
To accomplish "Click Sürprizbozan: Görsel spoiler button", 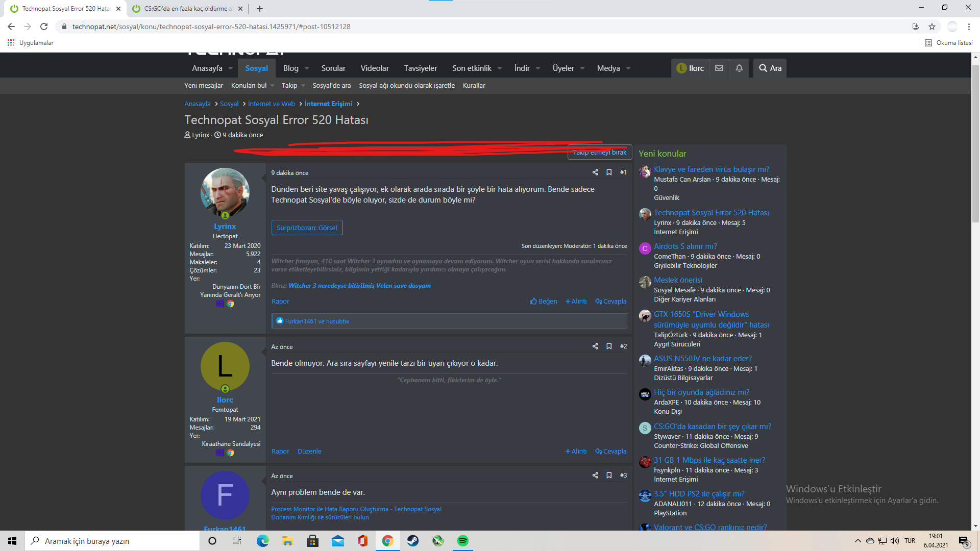I will tap(307, 228).
